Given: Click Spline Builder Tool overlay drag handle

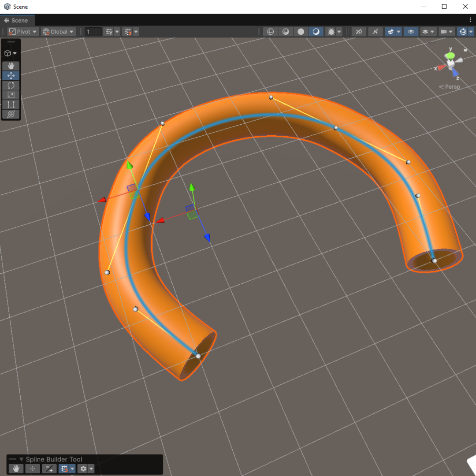Looking at the screenshot, I should tap(12, 459).
